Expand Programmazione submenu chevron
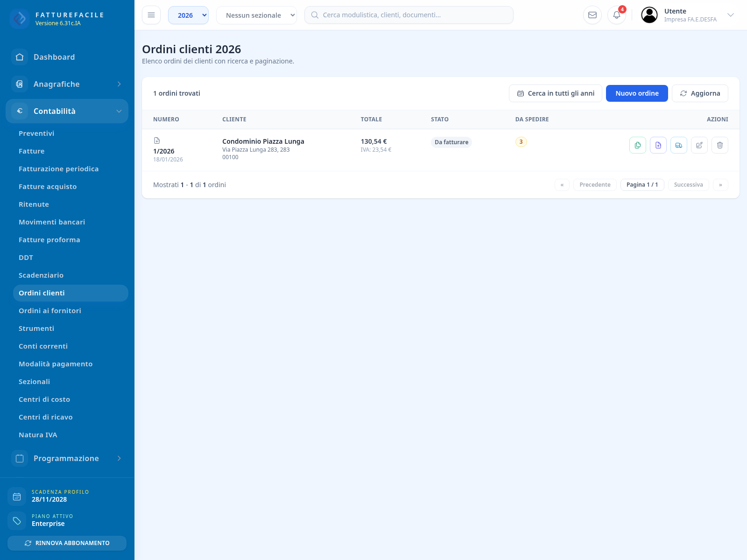Screen dimensions: 747x560 [119, 458]
